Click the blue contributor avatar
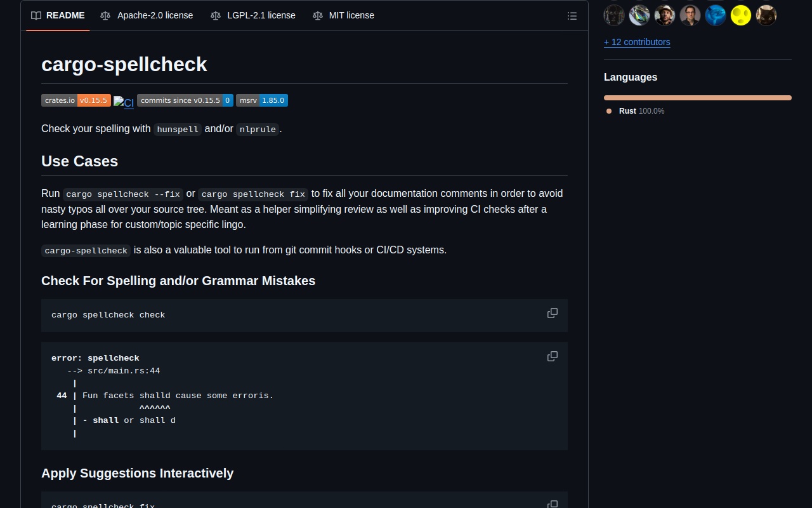Viewport: 812px width, 508px height. 716,15
